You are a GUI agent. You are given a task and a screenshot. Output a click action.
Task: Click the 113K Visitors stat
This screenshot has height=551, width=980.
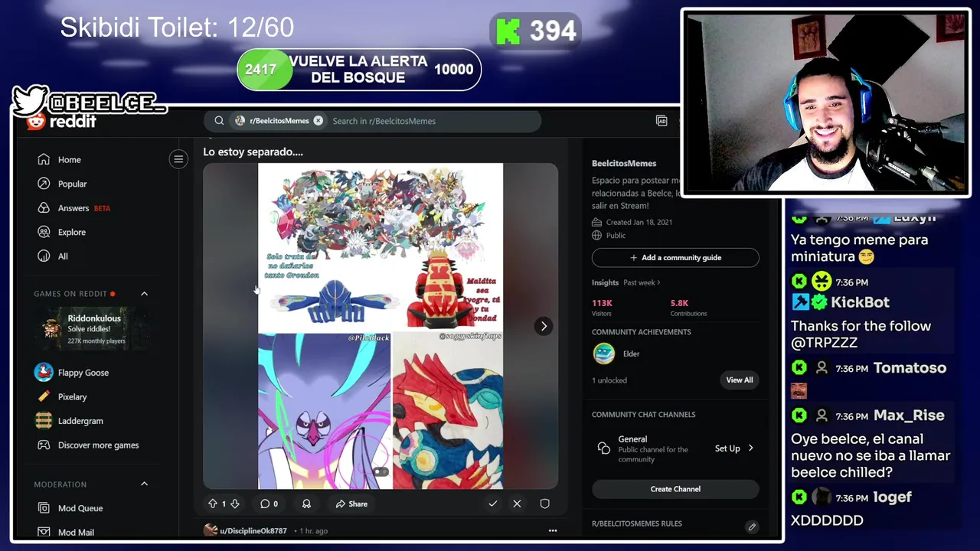pos(604,308)
